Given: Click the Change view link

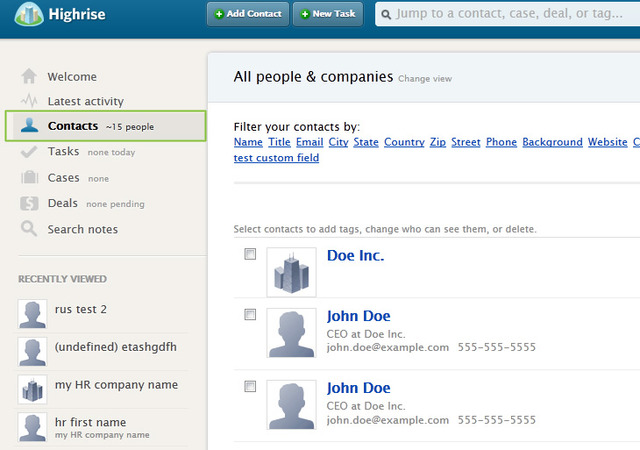Looking at the screenshot, I should click(x=425, y=78).
